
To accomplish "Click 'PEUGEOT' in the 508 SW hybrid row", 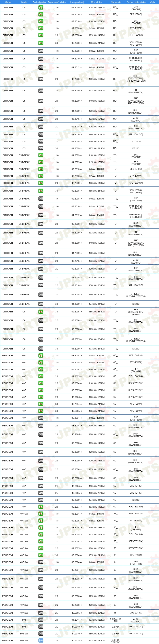I will pyautogui.click(x=8, y=641).
